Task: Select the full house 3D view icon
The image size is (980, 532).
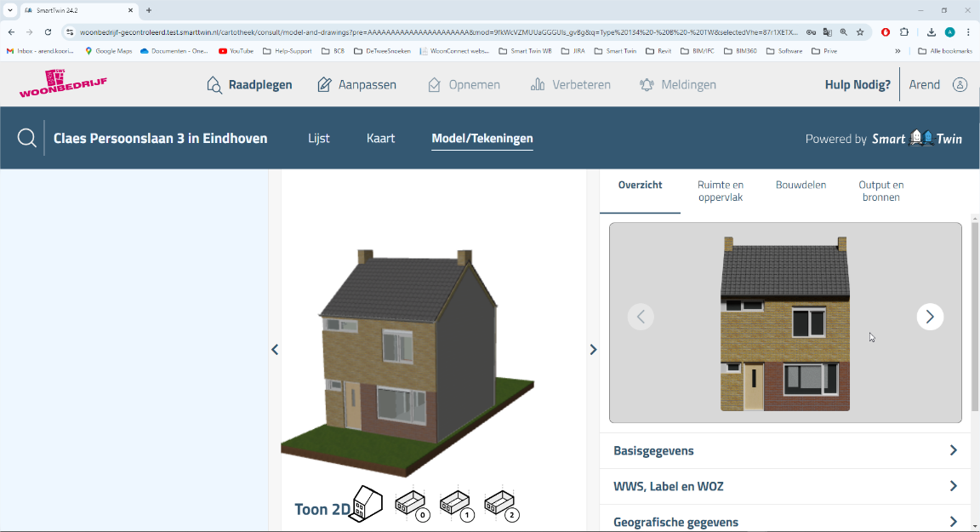Action: click(367, 504)
